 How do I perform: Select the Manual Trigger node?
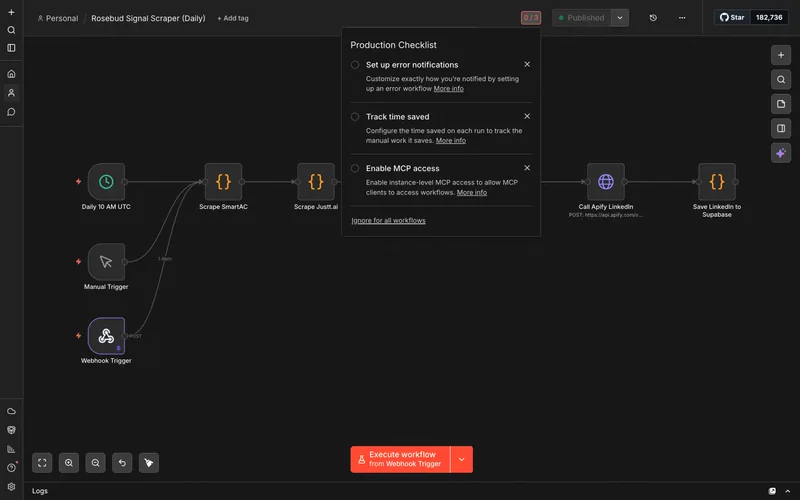[106, 262]
